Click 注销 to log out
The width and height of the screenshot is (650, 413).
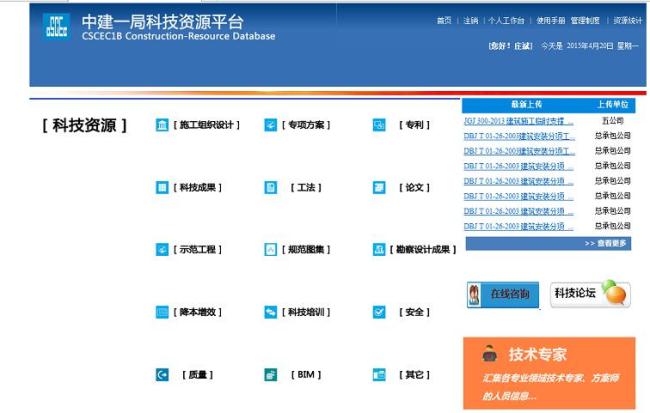(470, 20)
